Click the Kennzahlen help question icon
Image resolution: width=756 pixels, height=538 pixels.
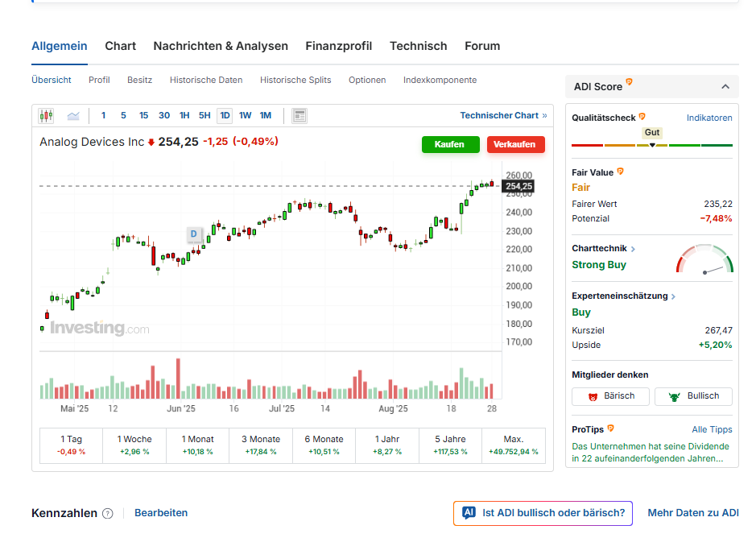tap(108, 513)
